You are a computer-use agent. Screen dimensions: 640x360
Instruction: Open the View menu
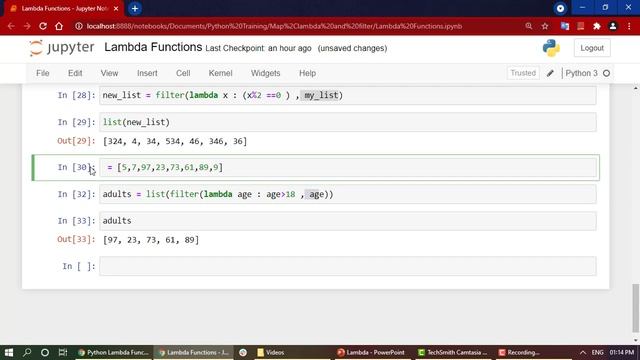pos(109,73)
